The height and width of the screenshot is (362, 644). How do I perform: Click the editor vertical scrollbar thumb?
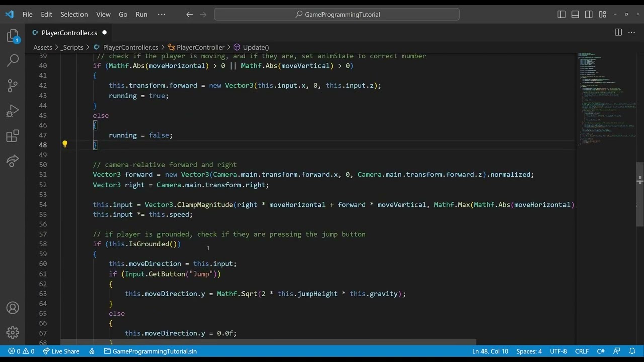pos(640,194)
